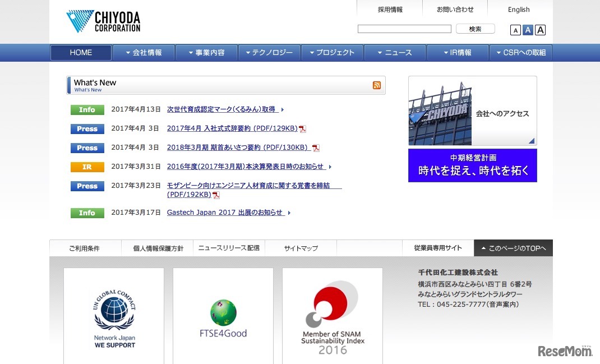Screen dimensions: 600x364
Task: Go to HOME in navigation bar
Action: [x=81, y=52]
